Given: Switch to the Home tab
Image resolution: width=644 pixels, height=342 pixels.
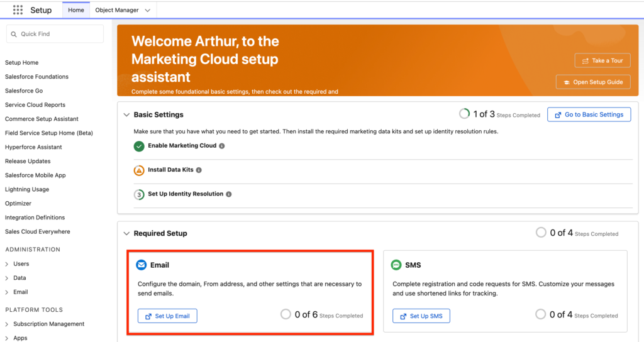Looking at the screenshot, I should click(75, 11).
